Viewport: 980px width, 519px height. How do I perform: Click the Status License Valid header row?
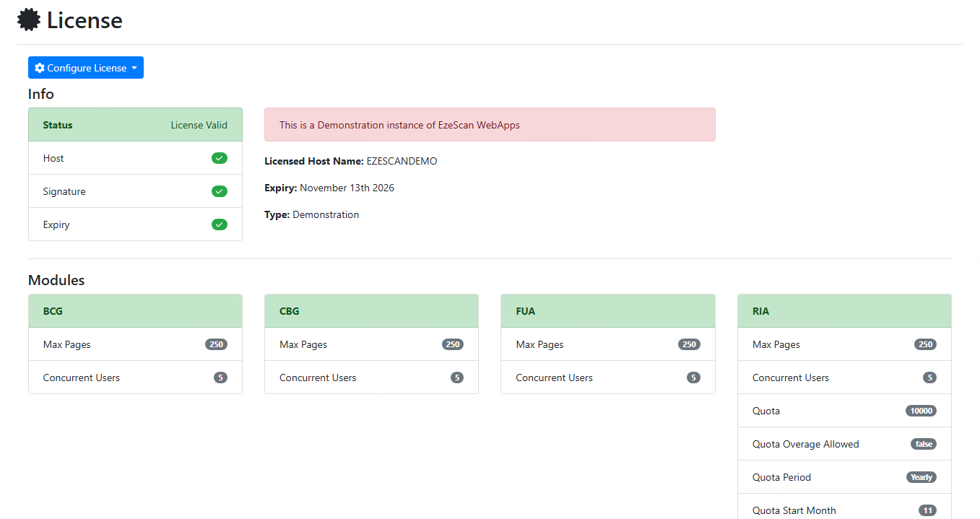[135, 125]
